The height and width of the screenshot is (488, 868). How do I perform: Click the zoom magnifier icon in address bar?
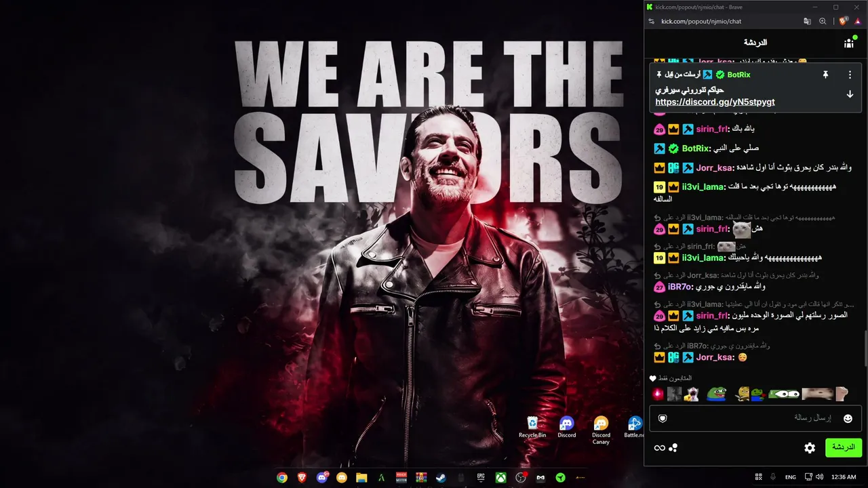click(x=823, y=21)
